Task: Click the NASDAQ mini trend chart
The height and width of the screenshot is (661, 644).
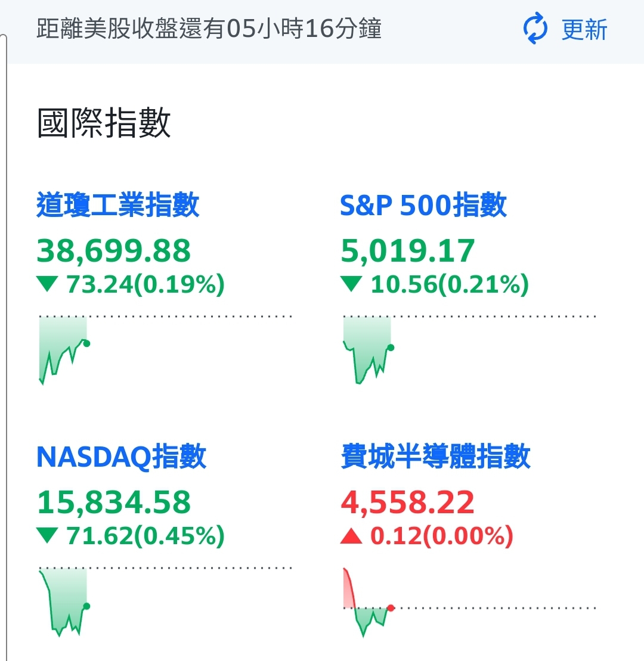Action: (165, 601)
